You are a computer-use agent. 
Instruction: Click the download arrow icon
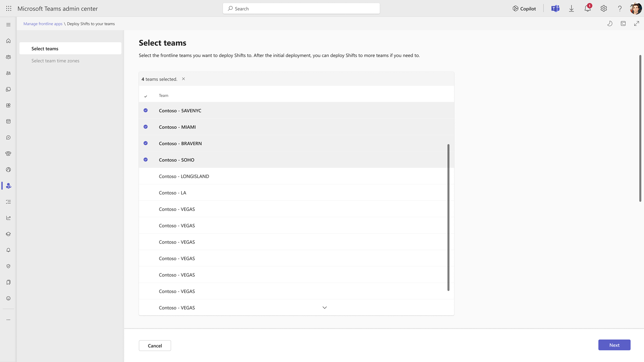(571, 9)
